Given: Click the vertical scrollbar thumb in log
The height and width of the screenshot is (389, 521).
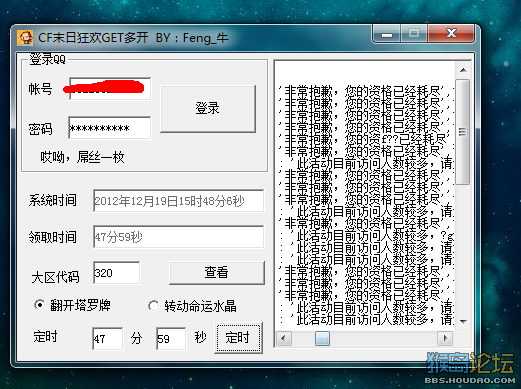Looking at the screenshot, I should click(x=463, y=132).
